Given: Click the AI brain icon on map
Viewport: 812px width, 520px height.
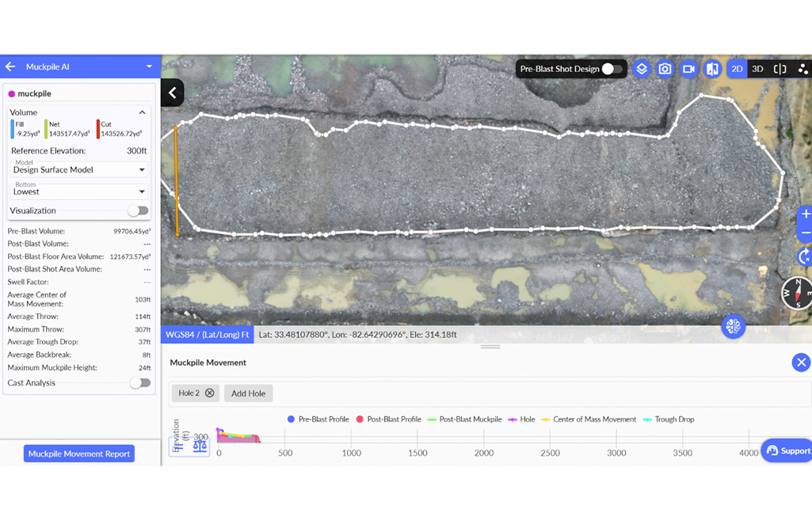Looking at the screenshot, I should (733, 327).
